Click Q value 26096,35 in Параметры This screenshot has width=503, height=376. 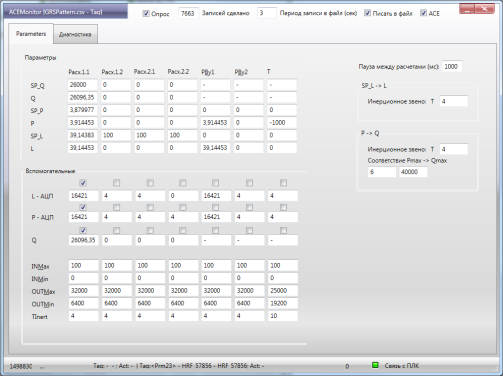click(83, 97)
